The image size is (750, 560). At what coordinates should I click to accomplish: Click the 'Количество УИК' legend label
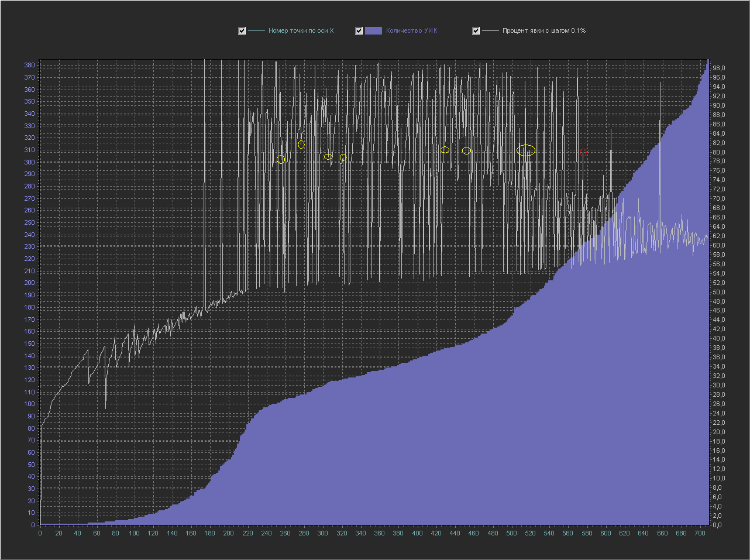tap(411, 31)
